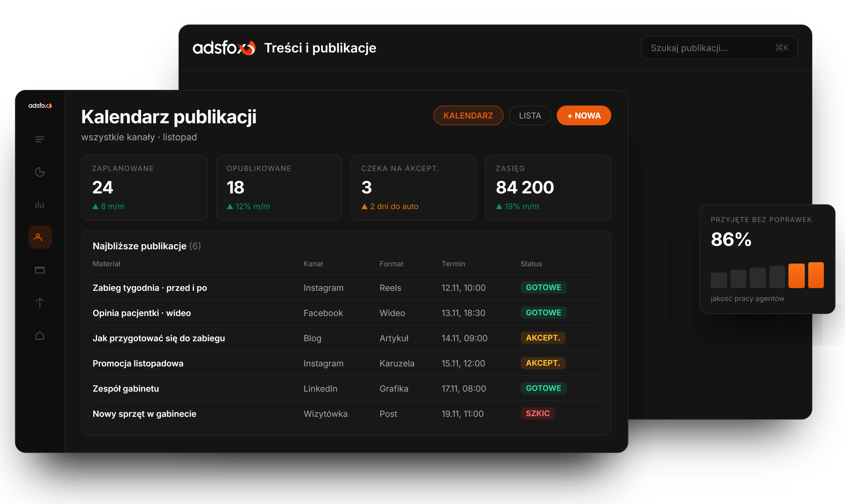Screen dimensions: 845x504
Task: Switch to the KALENDARZ view
Action: tap(468, 115)
